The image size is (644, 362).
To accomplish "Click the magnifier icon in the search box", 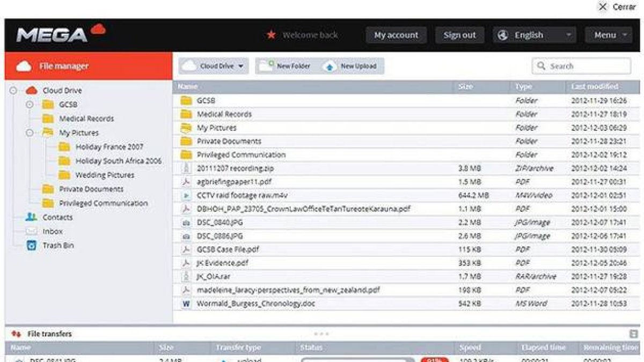I will tap(541, 66).
